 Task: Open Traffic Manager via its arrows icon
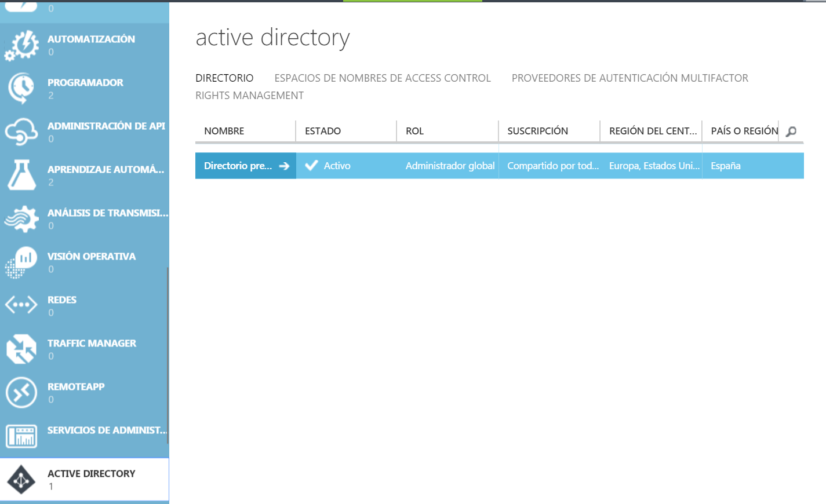point(21,349)
